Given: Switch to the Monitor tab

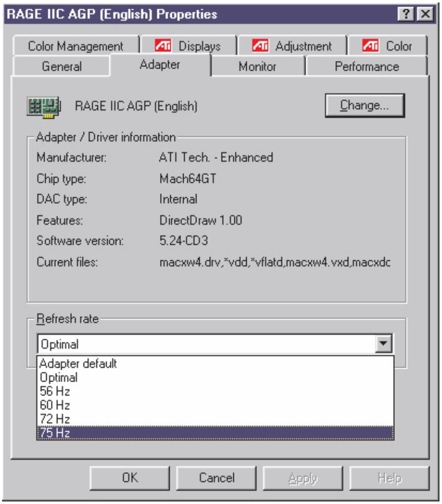Looking at the screenshot, I should coord(257,66).
